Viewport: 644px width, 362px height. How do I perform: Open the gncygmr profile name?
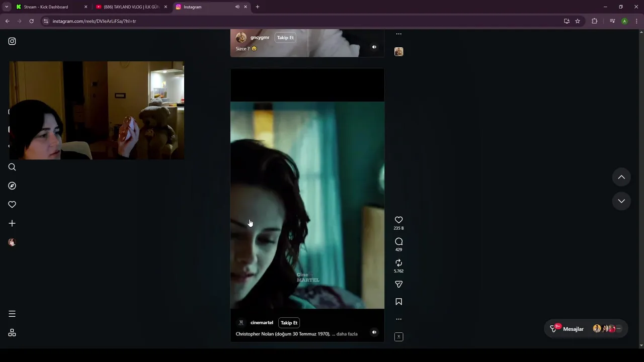click(x=260, y=38)
